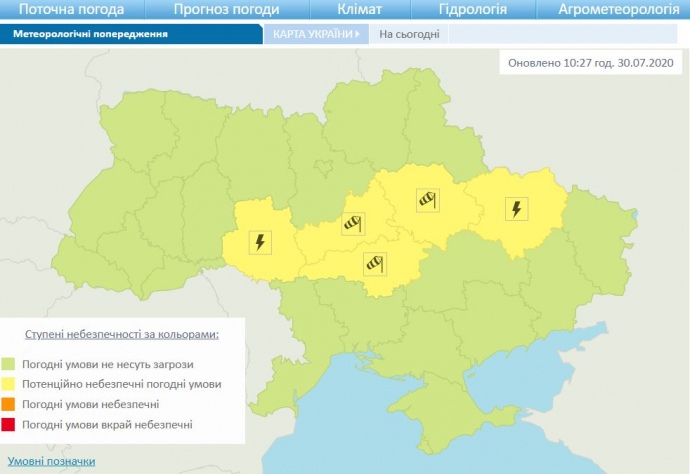The height and width of the screenshot is (474, 690).
Task: Select the southernmost windsock wind warning icon
Action: pos(374,263)
